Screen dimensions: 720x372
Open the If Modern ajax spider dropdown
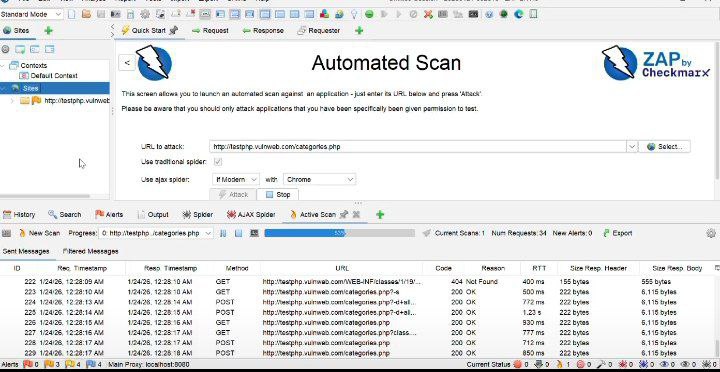click(x=236, y=180)
